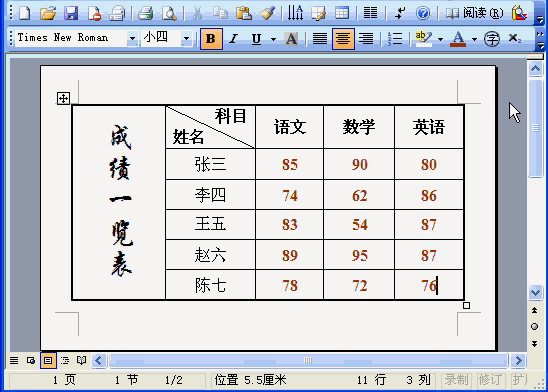Click vertical scrollbar up arrow

click(535, 68)
